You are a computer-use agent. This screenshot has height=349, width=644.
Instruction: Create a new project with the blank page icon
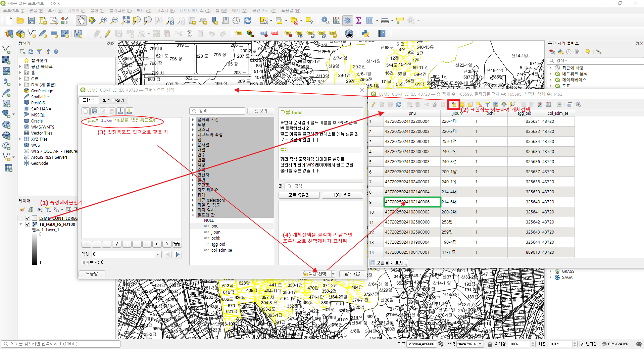coord(9,20)
